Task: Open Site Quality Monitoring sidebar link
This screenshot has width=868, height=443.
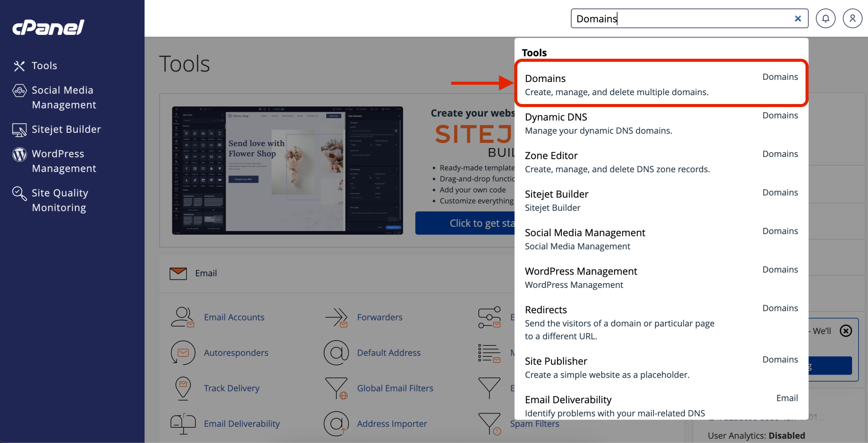Action: pos(60,200)
